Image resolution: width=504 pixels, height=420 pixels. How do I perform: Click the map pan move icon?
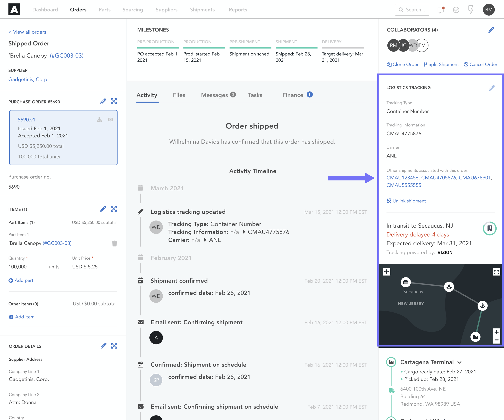point(386,272)
